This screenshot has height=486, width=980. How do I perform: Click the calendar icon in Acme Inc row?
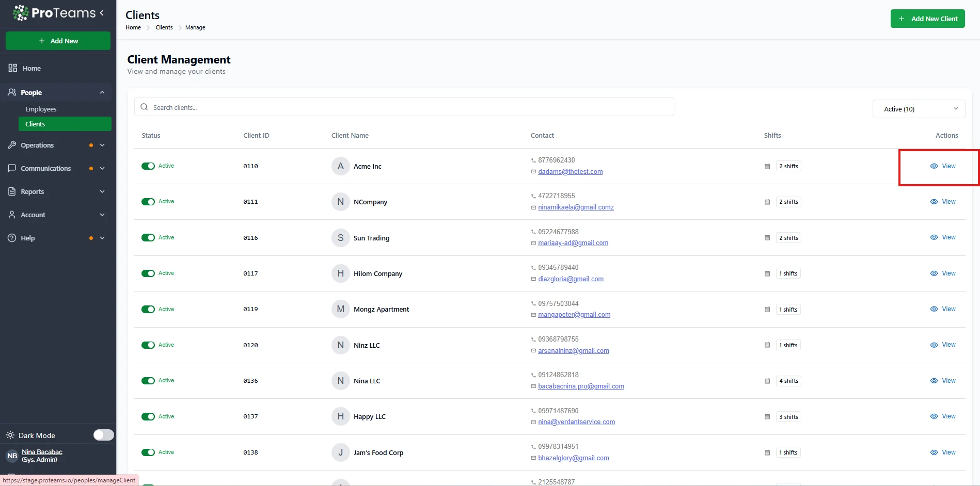pos(767,166)
